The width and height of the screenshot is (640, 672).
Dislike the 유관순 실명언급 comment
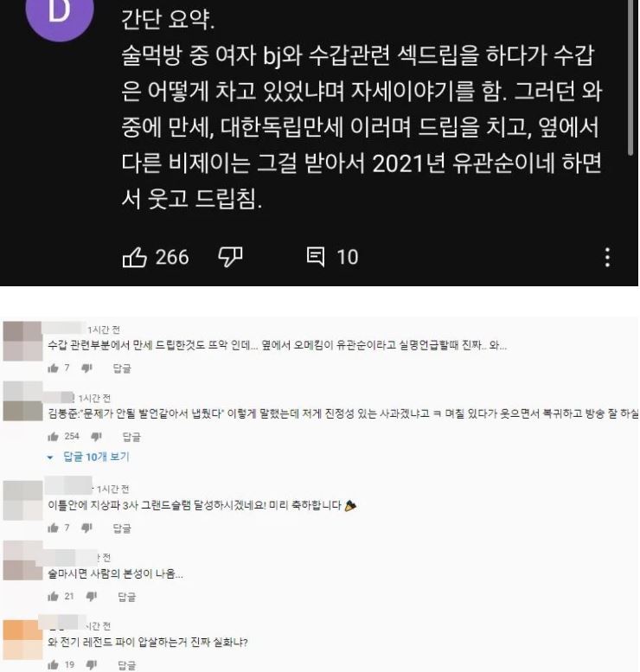(87, 368)
